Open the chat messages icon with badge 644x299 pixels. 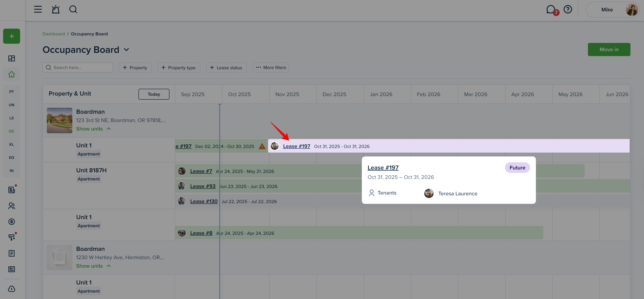pos(551,9)
